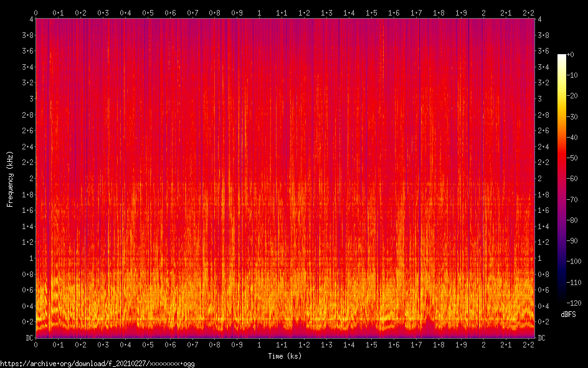Click the '3' tick on the left frequency axis
588x368 pixels.
pyautogui.click(x=32, y=98)
